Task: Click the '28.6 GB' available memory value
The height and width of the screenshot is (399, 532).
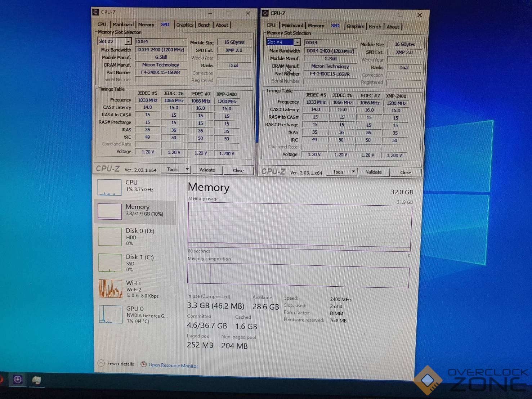Action: coord(266,307)
